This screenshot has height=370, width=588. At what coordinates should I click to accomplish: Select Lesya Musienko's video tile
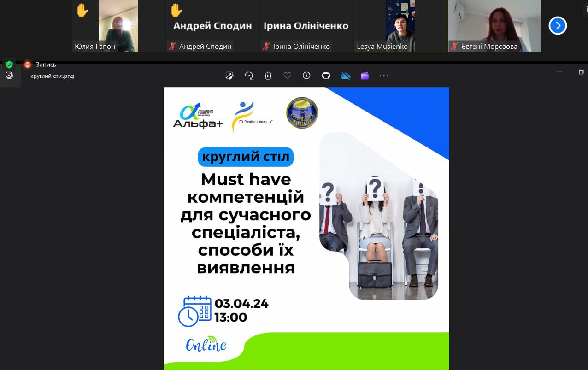(x=400, y=25)
